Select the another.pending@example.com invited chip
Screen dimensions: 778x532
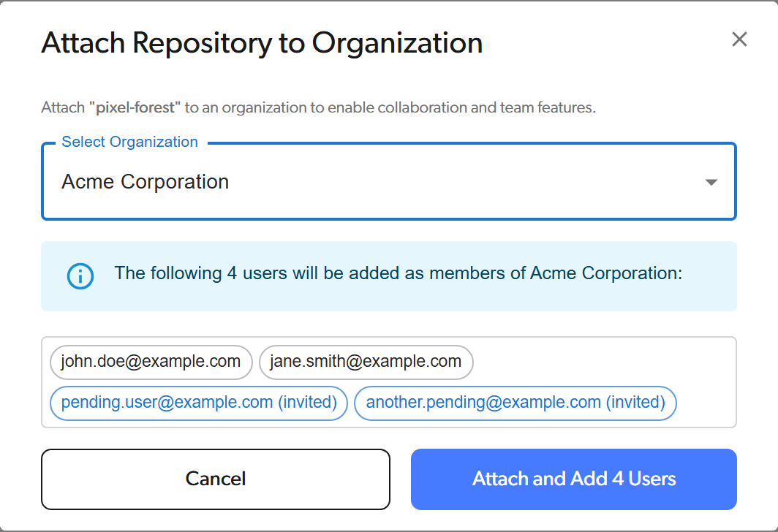coord(515,403)
